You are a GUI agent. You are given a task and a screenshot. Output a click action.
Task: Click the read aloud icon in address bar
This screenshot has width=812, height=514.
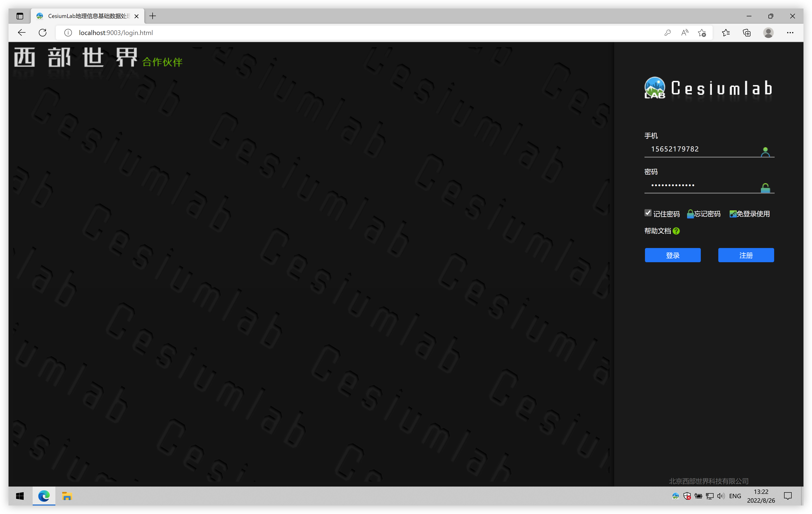coord(684,33)
